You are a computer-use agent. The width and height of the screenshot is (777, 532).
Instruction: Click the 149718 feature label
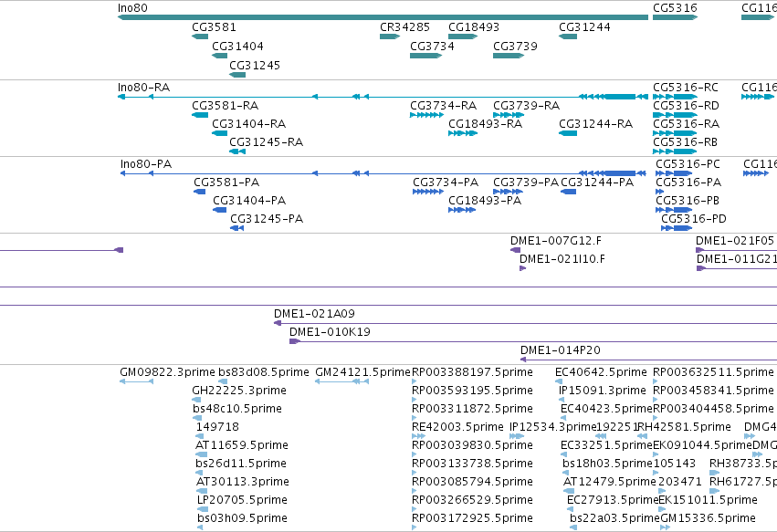coord(217,427)
